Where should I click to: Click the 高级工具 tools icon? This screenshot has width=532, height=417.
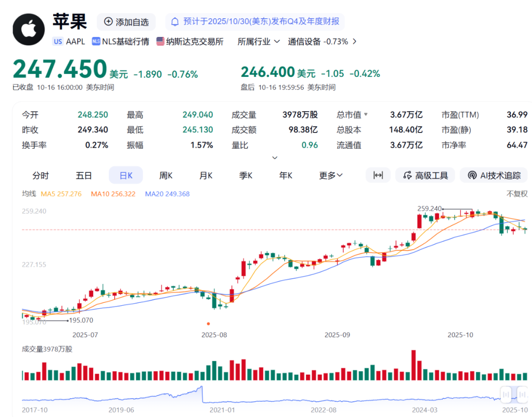click(407, 175)
